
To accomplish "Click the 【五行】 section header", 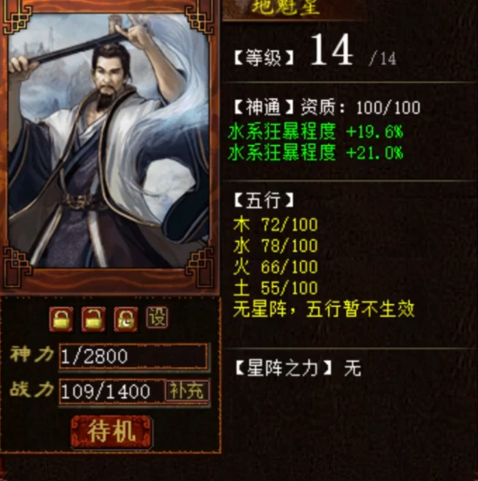I will click(x=264, y=200).
